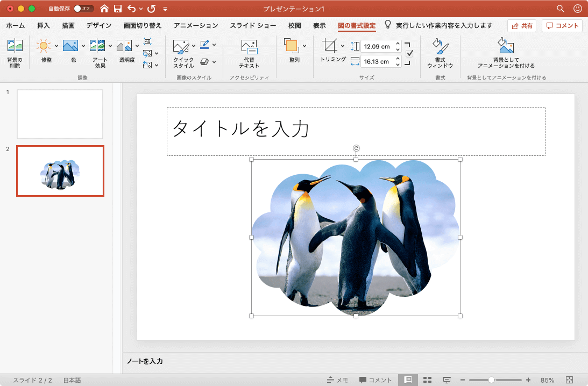This screenshot has width=588, height=386.
Task: Expand the 修整 corrections dropdown arrow
Action: pyautogui.click(x=56, y=46)
